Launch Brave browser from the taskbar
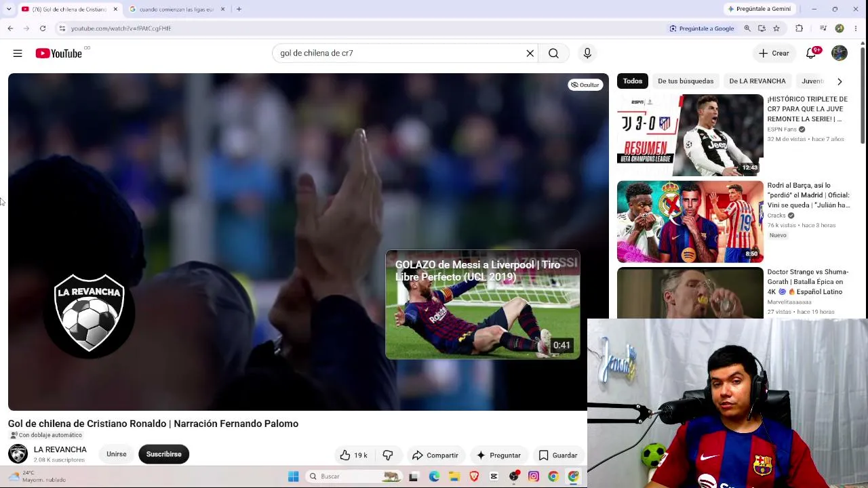The height and width of the screenshot is (488, 868). (474, 476)
